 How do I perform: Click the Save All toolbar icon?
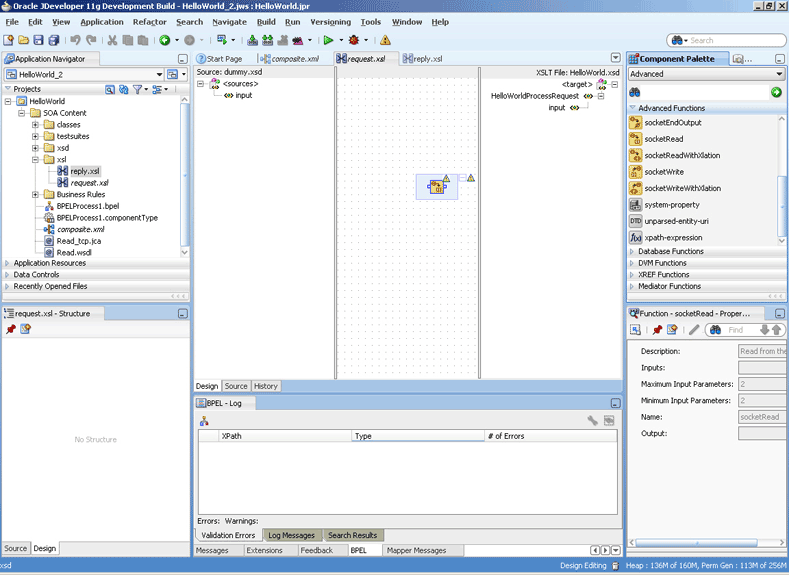(x=54, y=40)
